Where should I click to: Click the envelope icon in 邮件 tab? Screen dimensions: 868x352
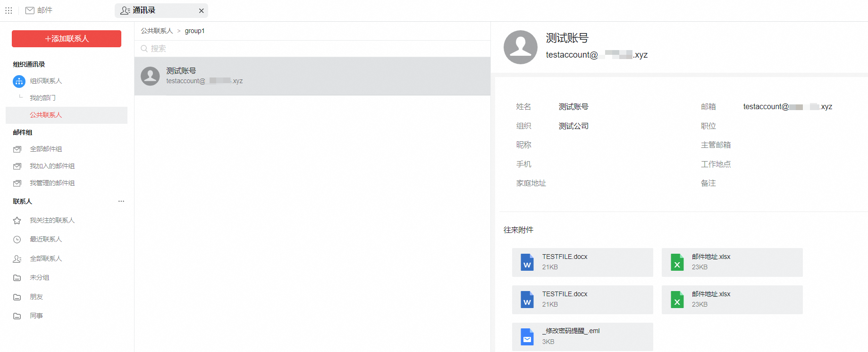click(x=30, y=10)
